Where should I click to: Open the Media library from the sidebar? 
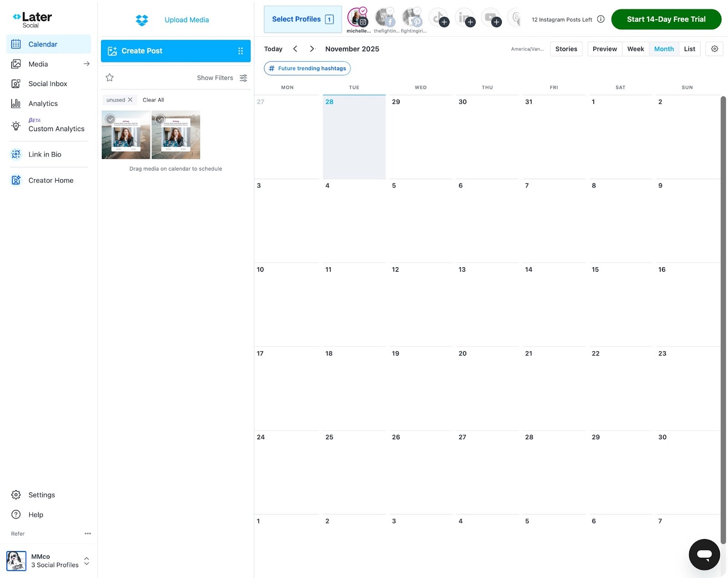pos(38,64)
